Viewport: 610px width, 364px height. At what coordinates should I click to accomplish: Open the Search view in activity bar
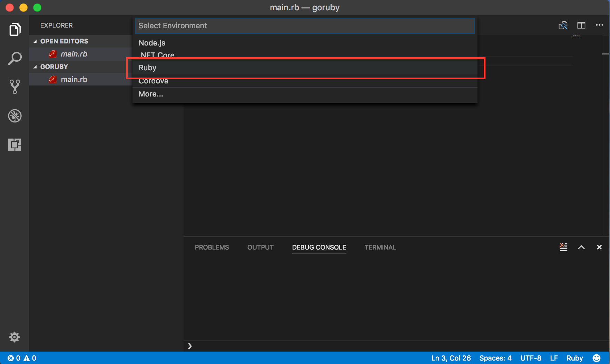click(x=14, y=59)
